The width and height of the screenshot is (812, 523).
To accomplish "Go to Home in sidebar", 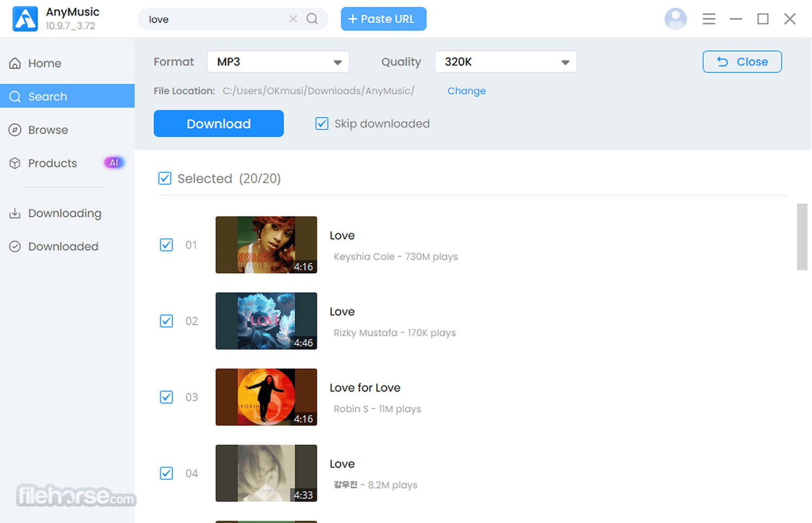I will point(67,63).
